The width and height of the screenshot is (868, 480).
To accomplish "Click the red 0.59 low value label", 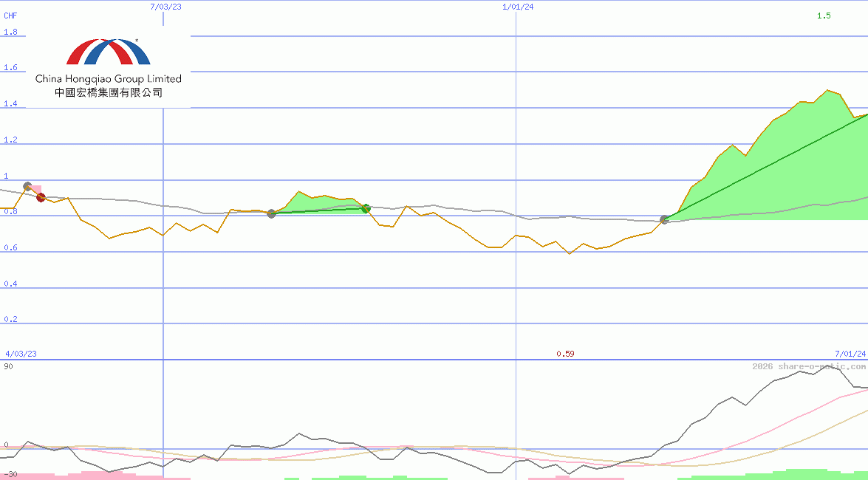I will pyautogui.click(x=565, y=354).
